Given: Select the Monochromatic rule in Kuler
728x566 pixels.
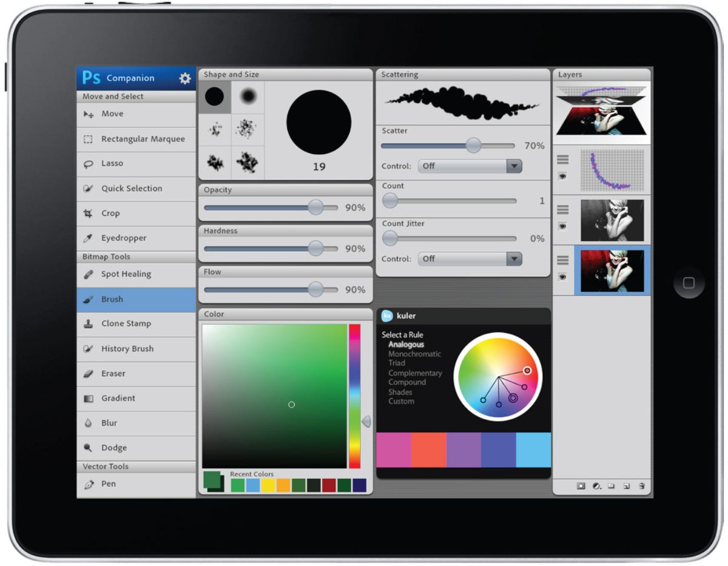Looking at the screenshot, I should click(x=415, y=354).
